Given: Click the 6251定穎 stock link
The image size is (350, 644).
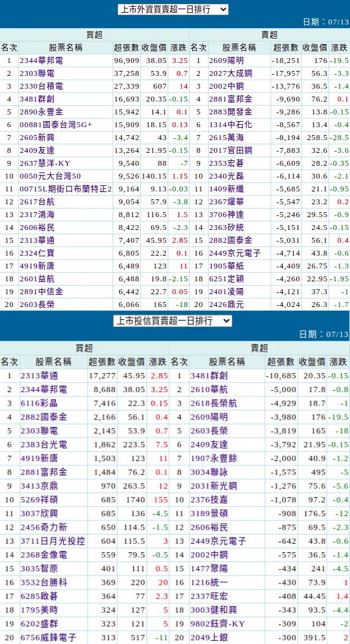Looking at the screenshot, I should 227,279.
